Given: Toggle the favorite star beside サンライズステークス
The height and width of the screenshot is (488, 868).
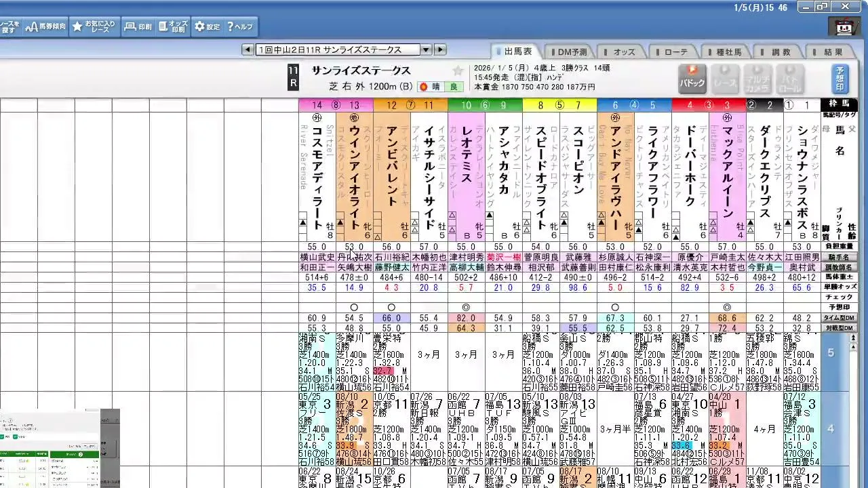Looking at the screenshot, I should pos(458,70).
